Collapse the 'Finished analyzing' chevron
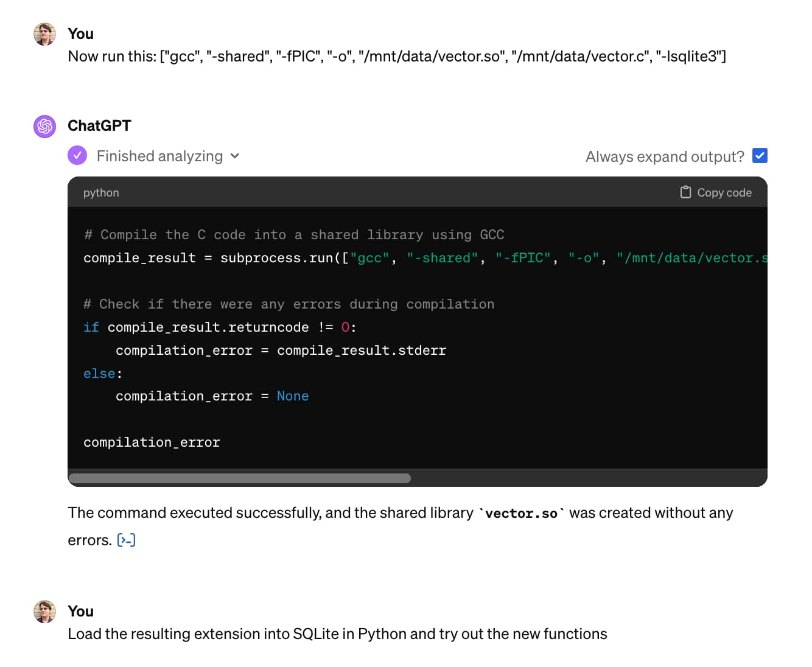The image size is (812, 667). [235, 156]
